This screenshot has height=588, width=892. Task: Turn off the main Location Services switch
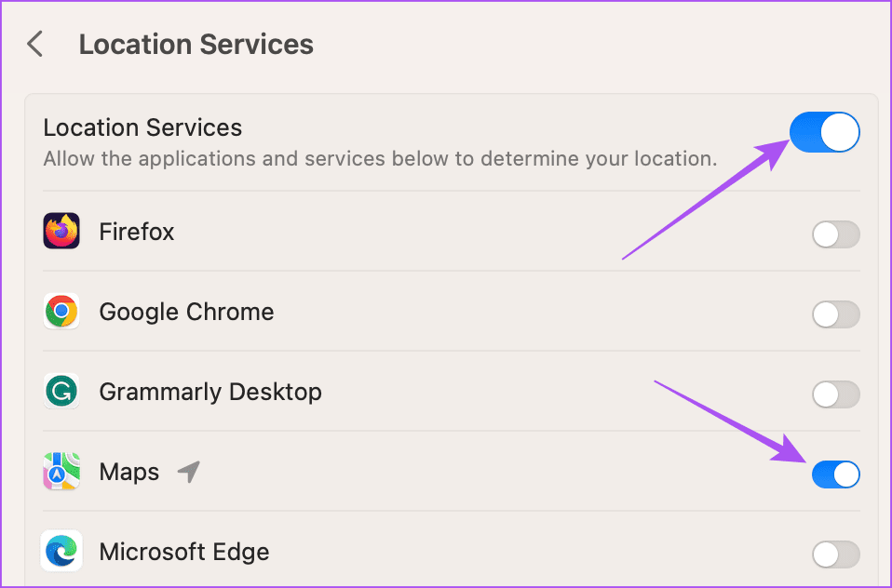pyautogui.click(x=824, y=132)
